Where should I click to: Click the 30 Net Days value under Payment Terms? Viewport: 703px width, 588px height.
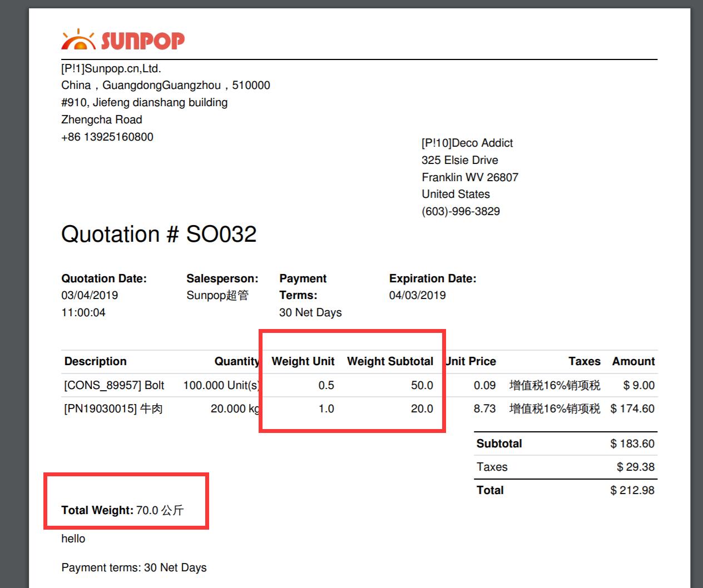pos(310,312)
